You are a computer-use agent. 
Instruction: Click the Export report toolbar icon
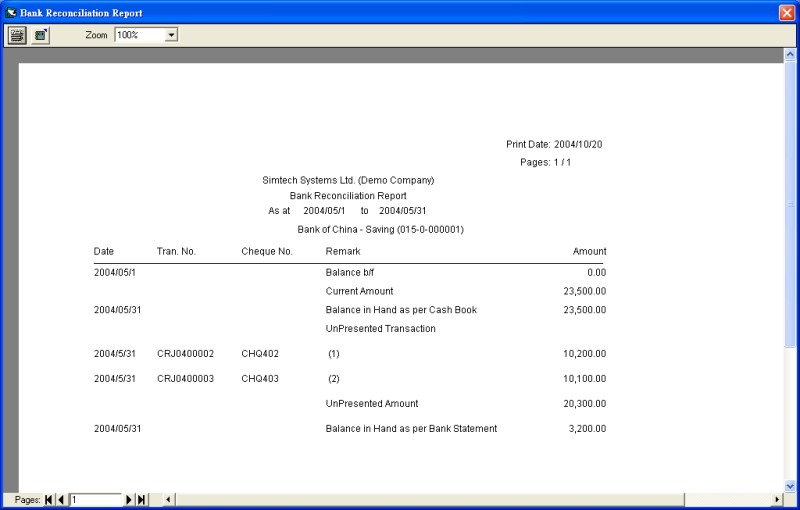coord(40,35)
